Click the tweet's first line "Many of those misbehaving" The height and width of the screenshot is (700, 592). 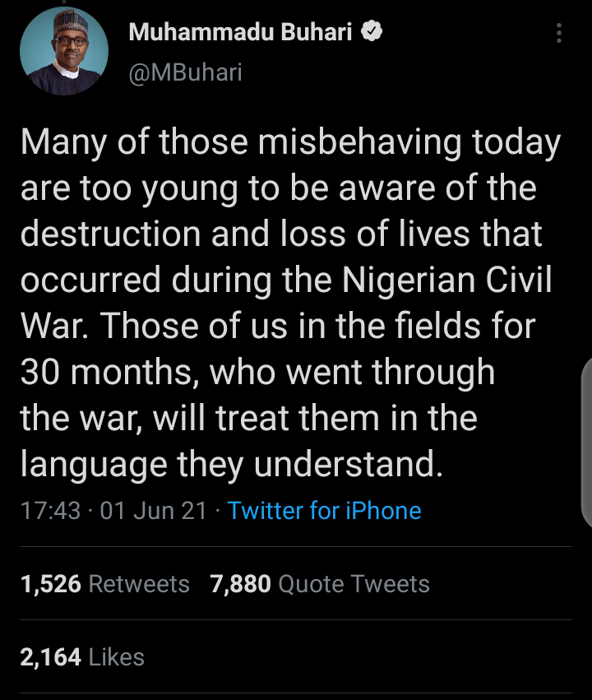[289, 142]
